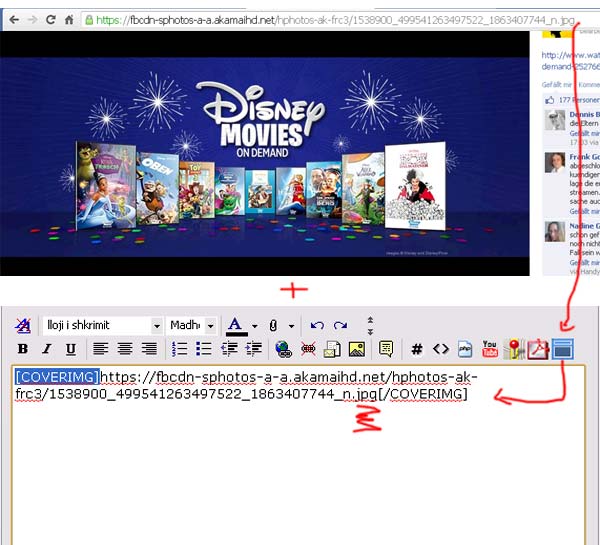600x545 pixels.
Task: Open the http://www.wat... link in sidebar
Action: 571,61
